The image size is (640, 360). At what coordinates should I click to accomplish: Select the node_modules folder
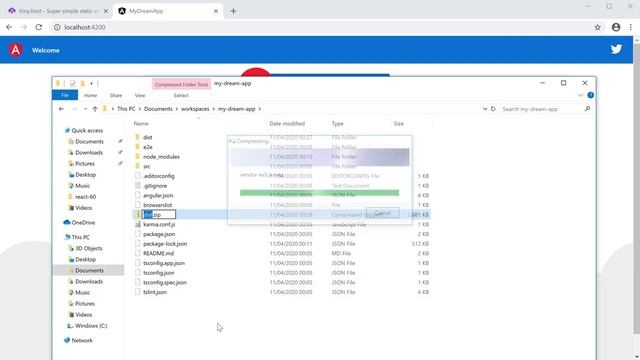click(x=161, y=157)
